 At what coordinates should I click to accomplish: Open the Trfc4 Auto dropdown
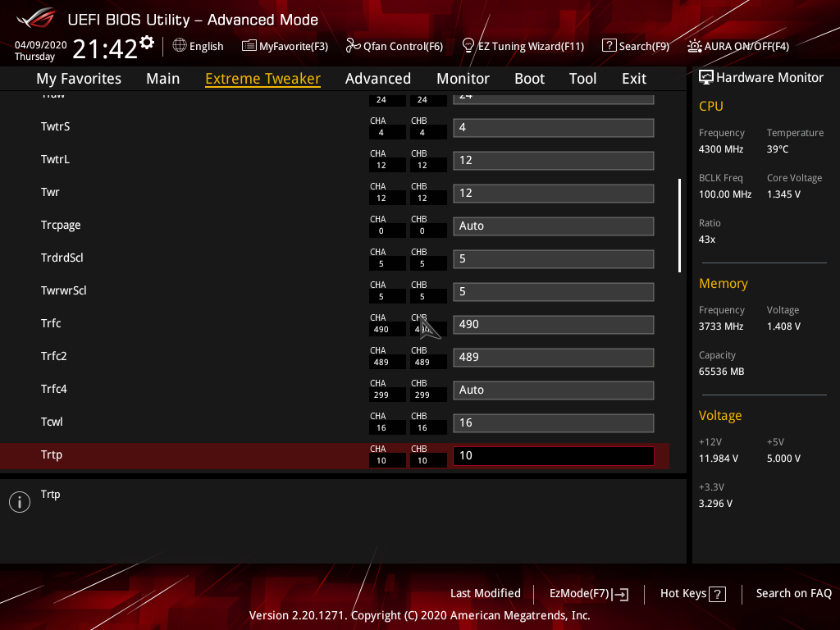point(553,390)
